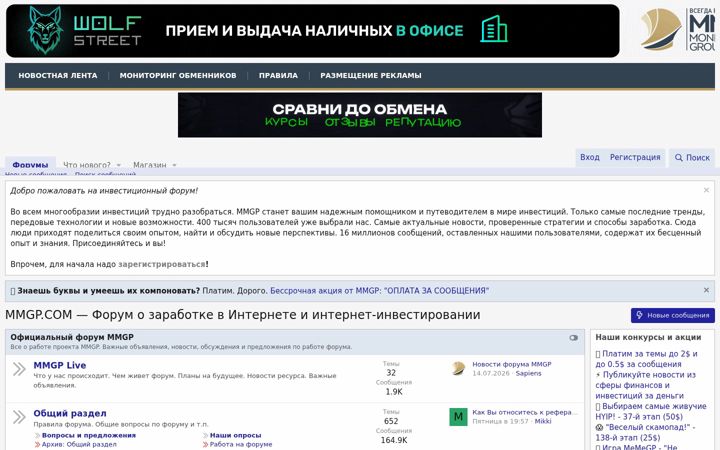
Task: Expand the Магазин dropdown arrow
Action: [174, 165]
